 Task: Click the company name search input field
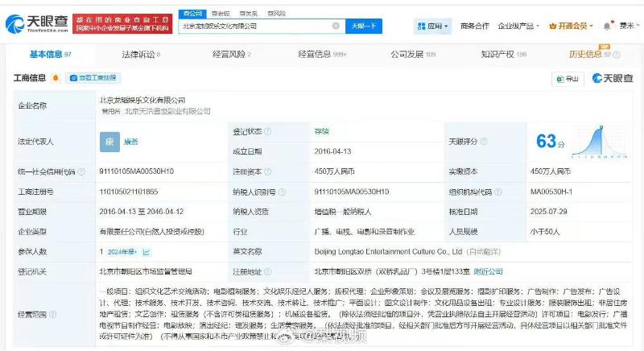(x=254, y=26)
